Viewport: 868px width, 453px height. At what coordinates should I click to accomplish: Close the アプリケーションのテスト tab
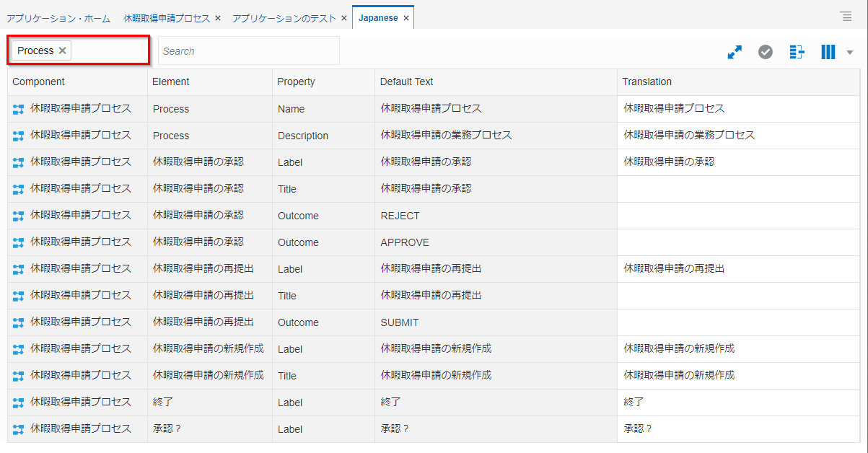pos(344,18)
